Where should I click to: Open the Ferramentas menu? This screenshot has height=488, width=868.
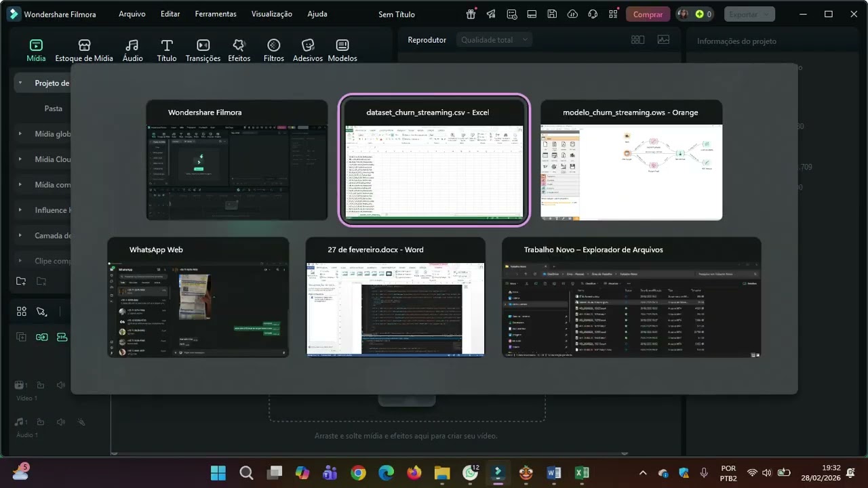coord(216,14)
